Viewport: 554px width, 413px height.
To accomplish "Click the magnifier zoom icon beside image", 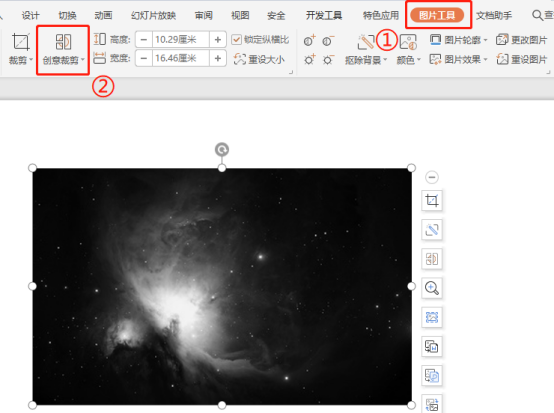I will (432, 288).
